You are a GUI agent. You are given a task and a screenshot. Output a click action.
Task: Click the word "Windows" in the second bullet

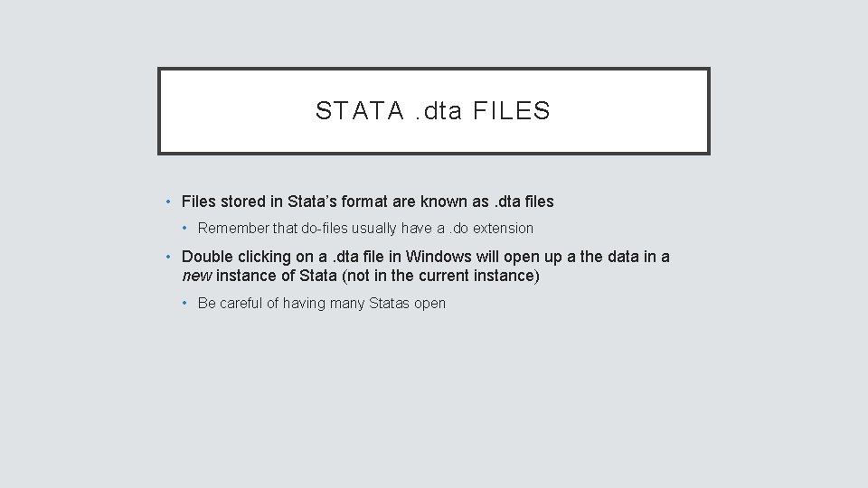pos(437,257)
